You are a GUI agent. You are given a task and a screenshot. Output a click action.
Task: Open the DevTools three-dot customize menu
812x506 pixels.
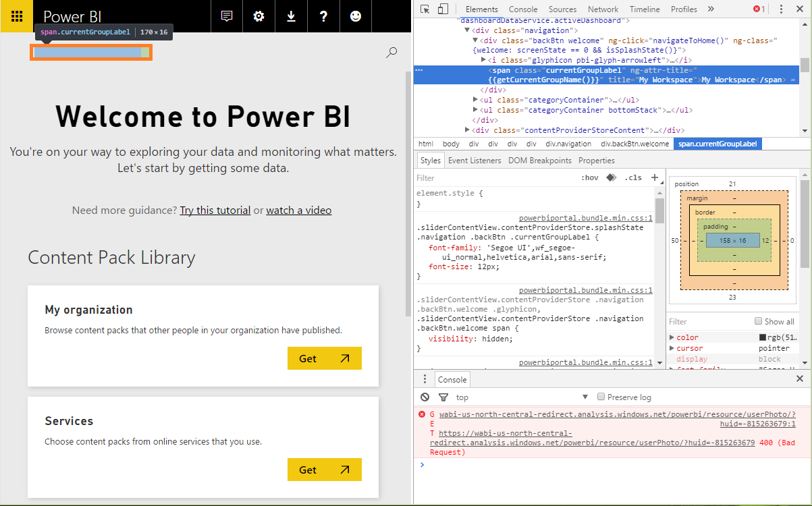tap(781, 9)
